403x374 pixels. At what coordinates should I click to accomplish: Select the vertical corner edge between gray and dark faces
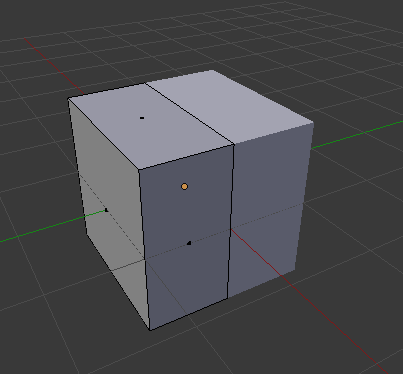(x=144, y=250)
